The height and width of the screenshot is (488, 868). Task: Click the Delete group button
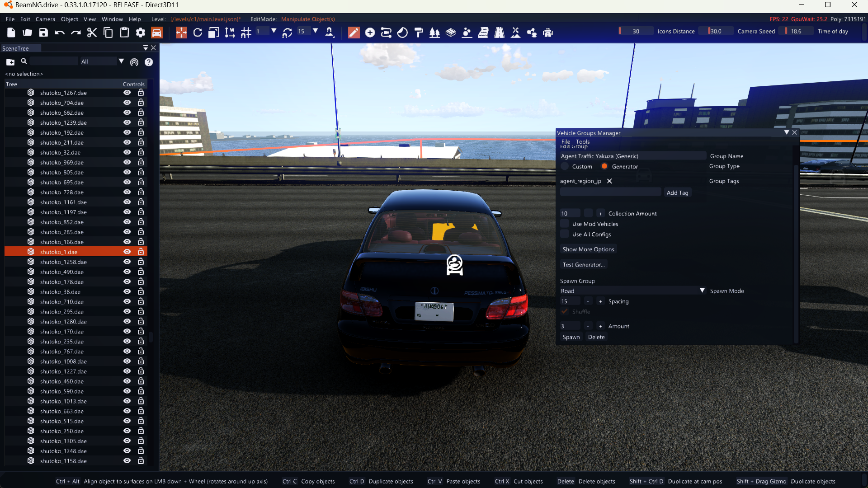click(x=596, y=337)
